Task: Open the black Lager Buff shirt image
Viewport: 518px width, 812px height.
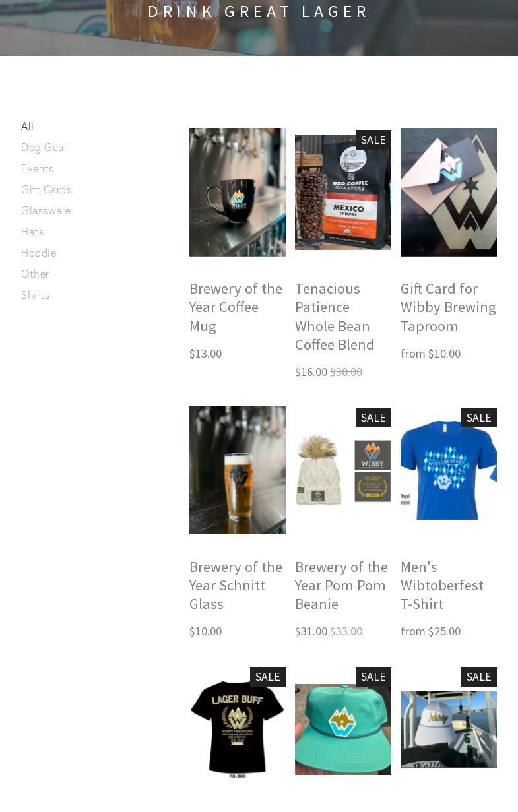Action: [x=238, y=729]
